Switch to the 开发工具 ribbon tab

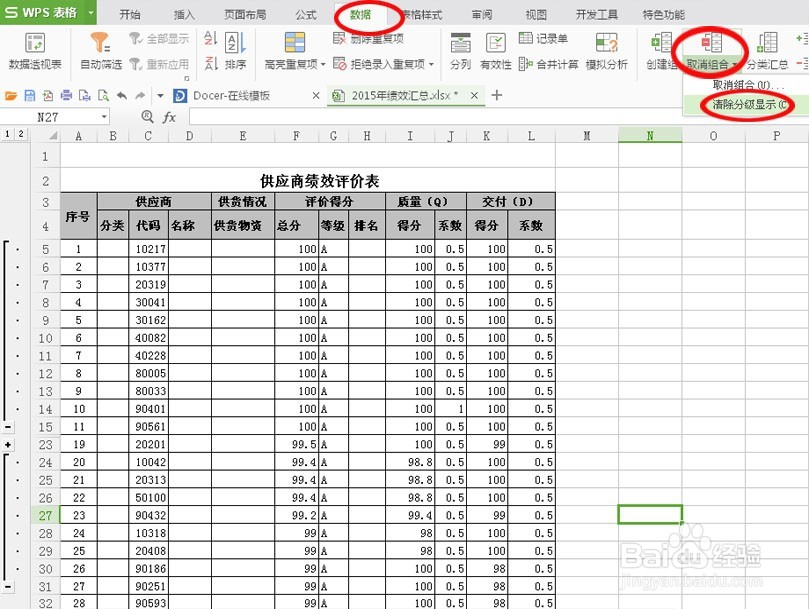click(597, 14)
